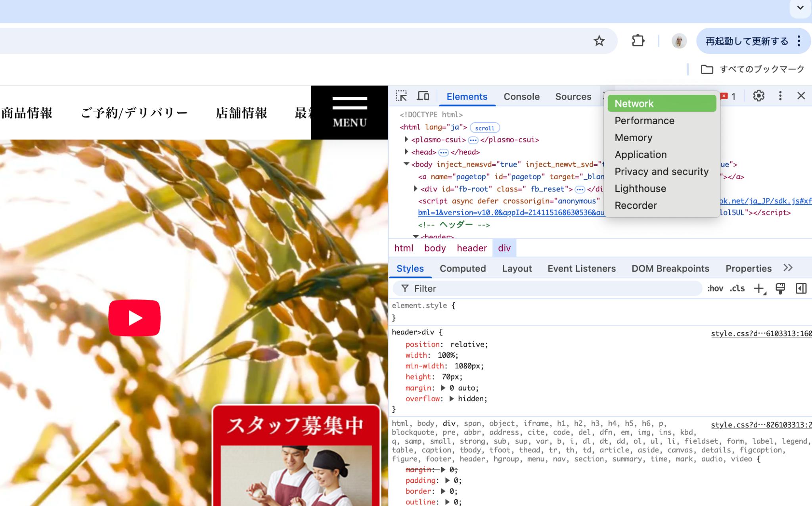This screenshot has height=506, width=812.
Task: Click the red error count badge
Action: (728, 96)
